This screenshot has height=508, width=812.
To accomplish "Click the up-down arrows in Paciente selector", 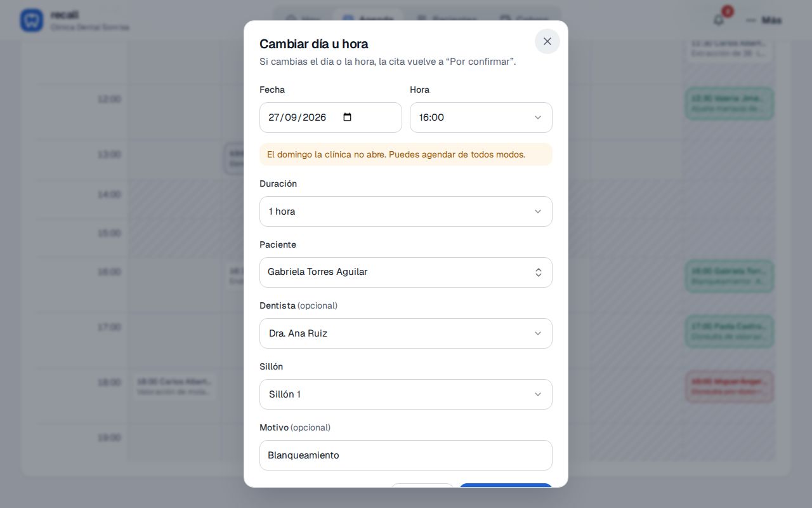I will pyautogui.click(x=538, y=272).
